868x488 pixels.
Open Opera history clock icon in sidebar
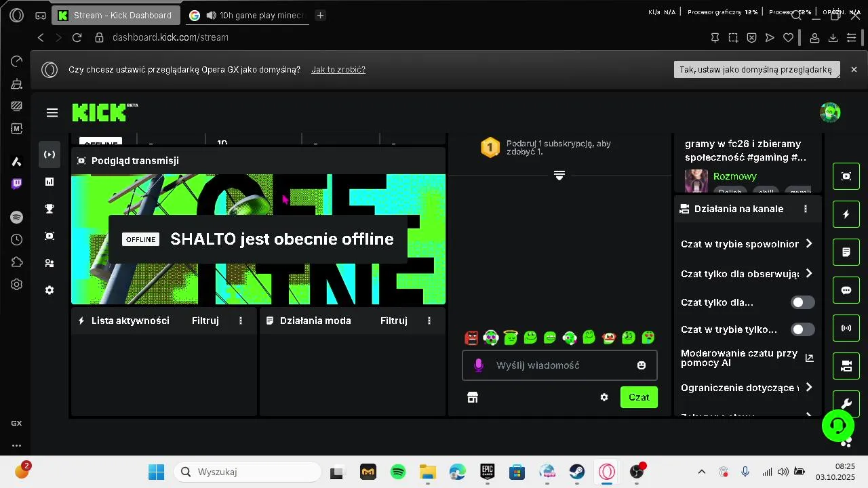17,239
